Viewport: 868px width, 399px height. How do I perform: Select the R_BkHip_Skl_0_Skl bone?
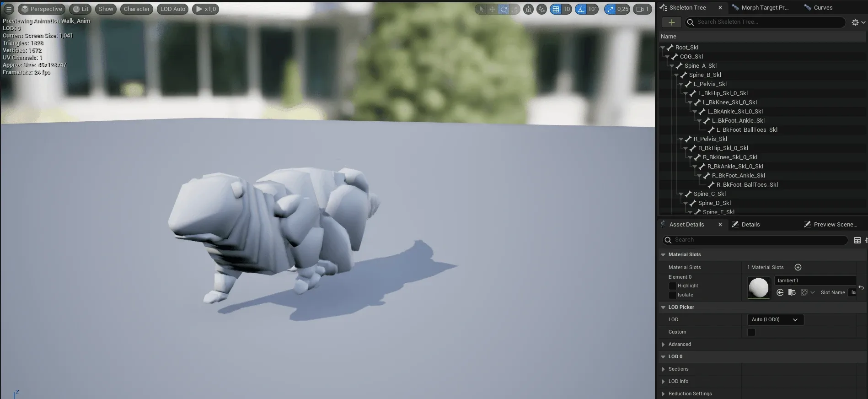[x=723, y=148]
